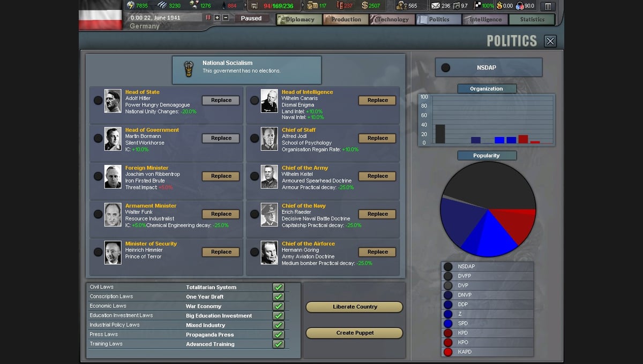Replace the Foreign Minister
Image resolution: width=643 pixels, height=364 pixels.
click(221, 176)
